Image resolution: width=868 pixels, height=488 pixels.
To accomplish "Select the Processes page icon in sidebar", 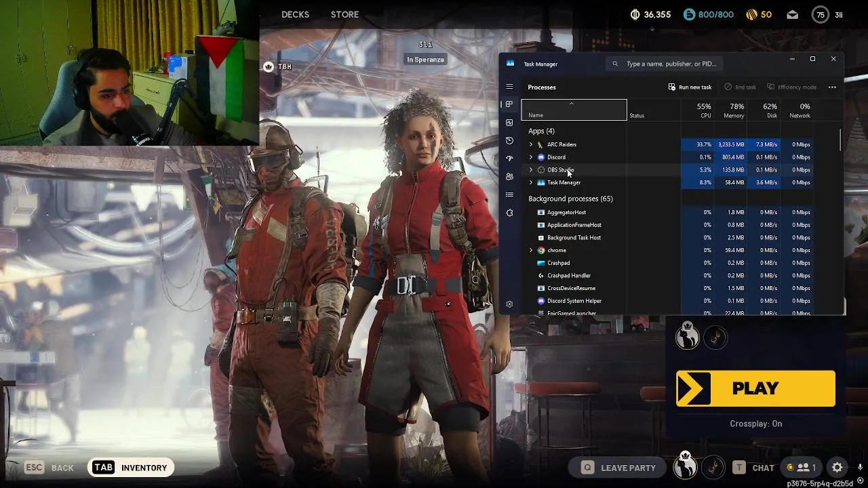I will point(509,104).
